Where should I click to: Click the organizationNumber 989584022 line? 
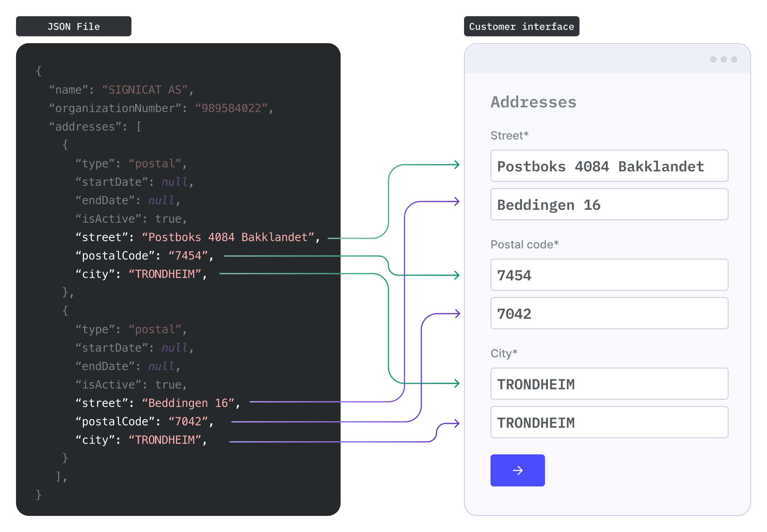(x=161, y=108)
